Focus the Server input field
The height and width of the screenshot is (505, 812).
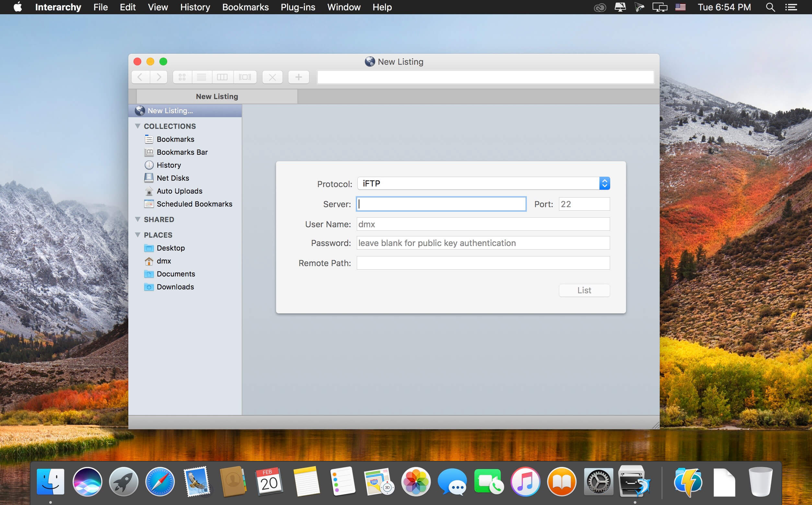pyautogui.click(x=441, y=204)
